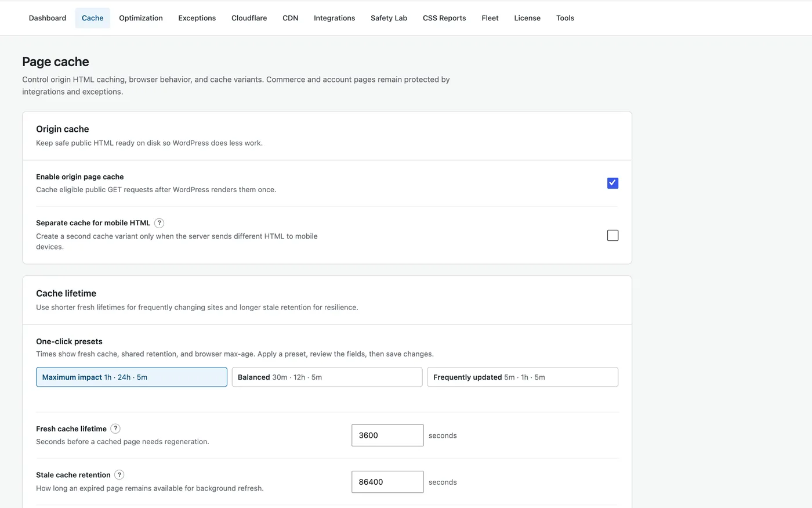Image resolution: width=812 pixels, height=508 pixels.
Task: Focus the Fresh cache lifetime field with 3600
Action: tap(387, 435)
